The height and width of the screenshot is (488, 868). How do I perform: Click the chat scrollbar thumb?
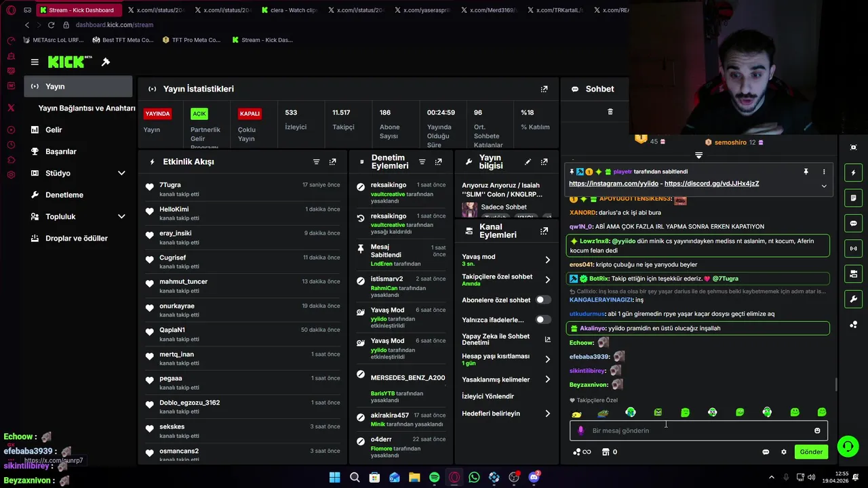click(x=836, y=384)
